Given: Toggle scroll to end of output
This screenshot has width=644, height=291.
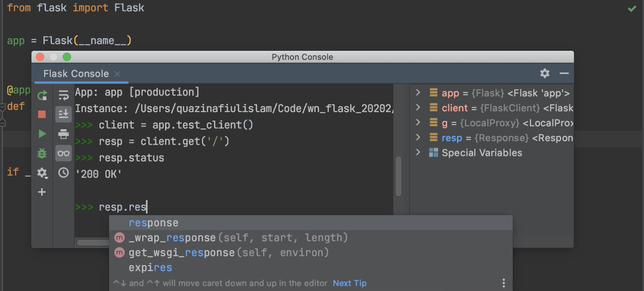Looking at the screenshot, I should click(x=64, y=114).
